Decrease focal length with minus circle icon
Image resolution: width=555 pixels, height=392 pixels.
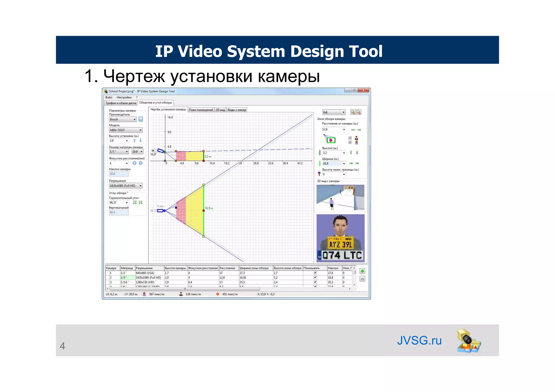(140, 163)
